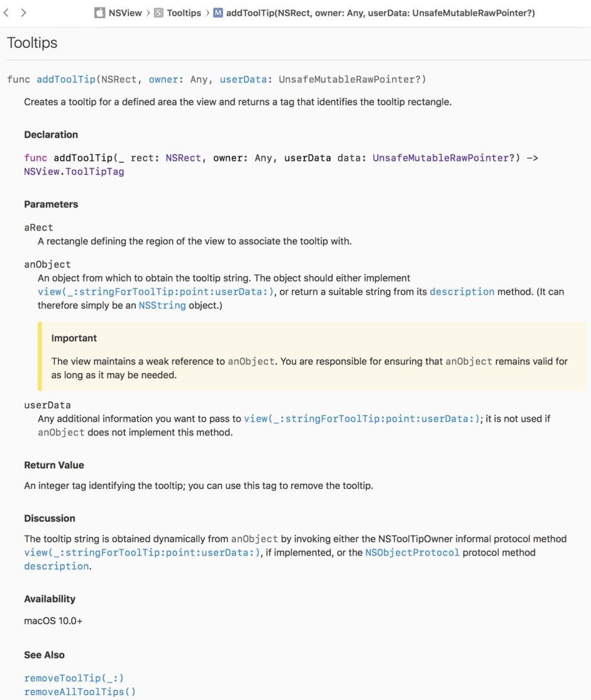Screen dimensions: 591x700
Task: Click the description link in Discussion section
Action: click(57, 566)
